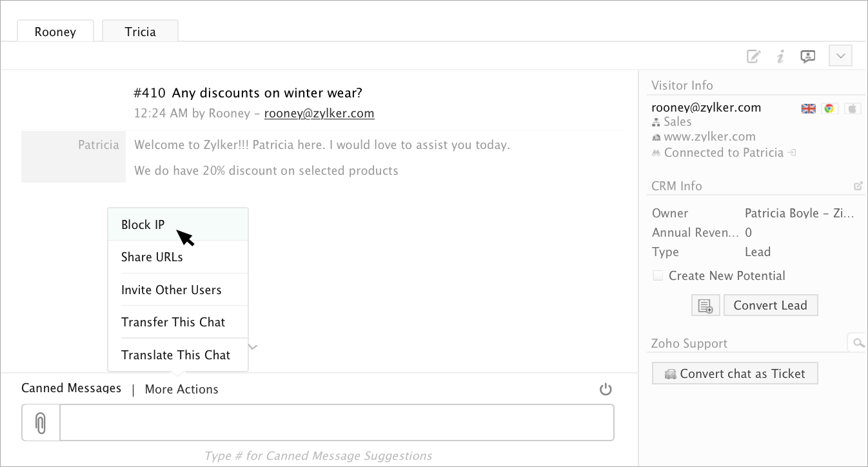Expand the top-right chevron dropdown
Viewport: 868px width, 467px height.
coord(841,56)
